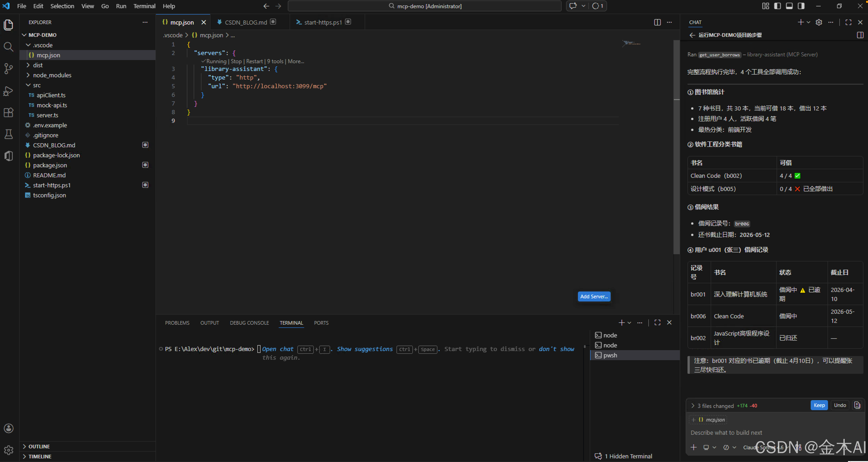Expand the dist folder

click(38, 65)
